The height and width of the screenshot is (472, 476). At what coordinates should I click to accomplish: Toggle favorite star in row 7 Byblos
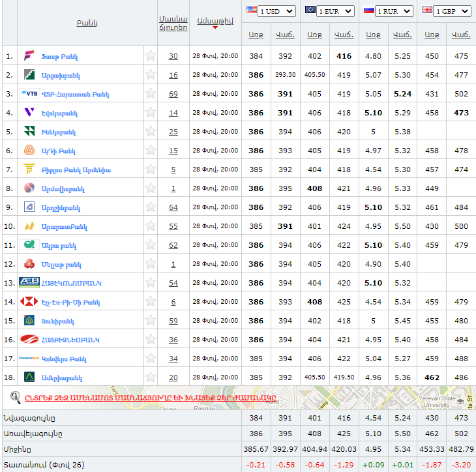[150, 169]
